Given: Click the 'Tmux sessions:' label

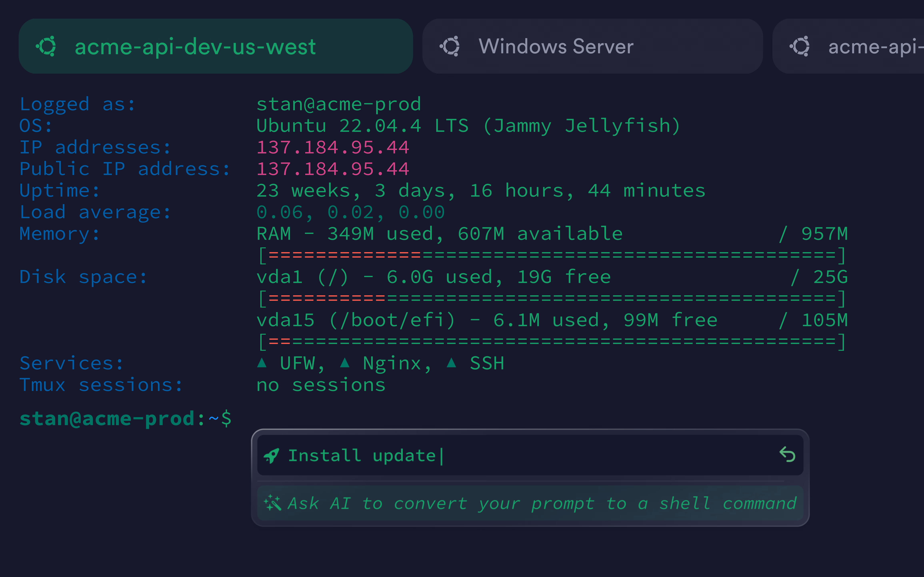Looking at the screenshot, I should click(x=101, y=385).
